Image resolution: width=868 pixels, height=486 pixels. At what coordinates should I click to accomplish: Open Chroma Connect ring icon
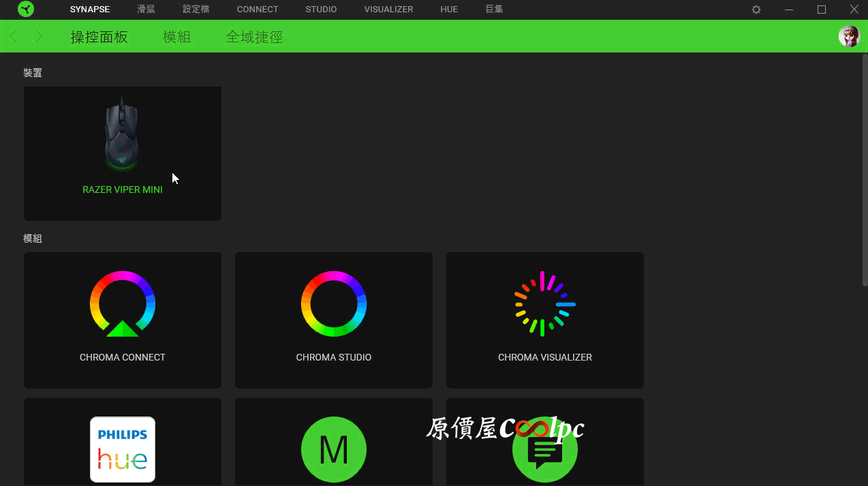[x=123, y=303]
